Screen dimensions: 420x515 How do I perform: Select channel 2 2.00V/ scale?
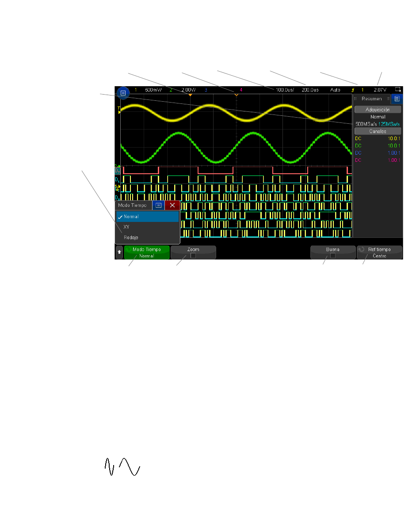click(188, 90)
